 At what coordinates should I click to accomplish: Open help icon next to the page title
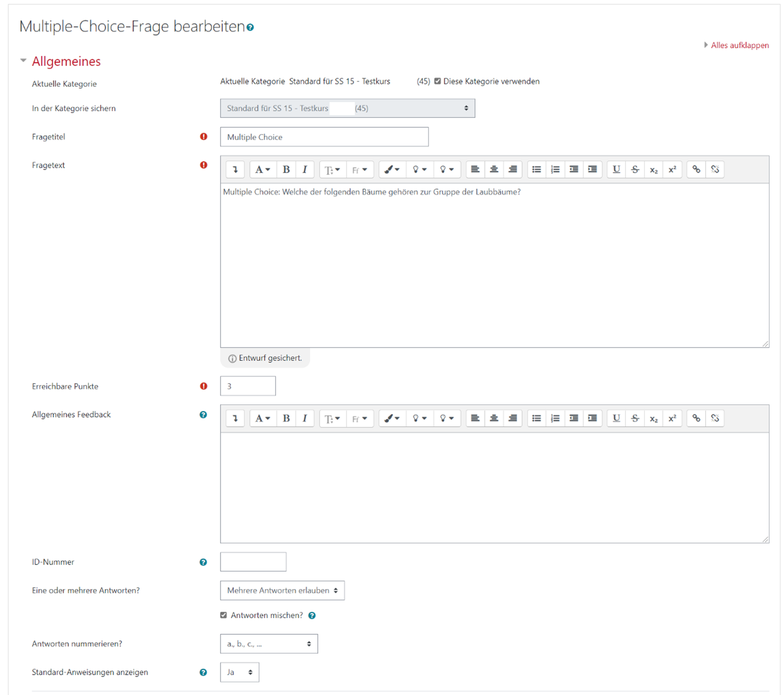pyautogui.click(x=250, y=27)
